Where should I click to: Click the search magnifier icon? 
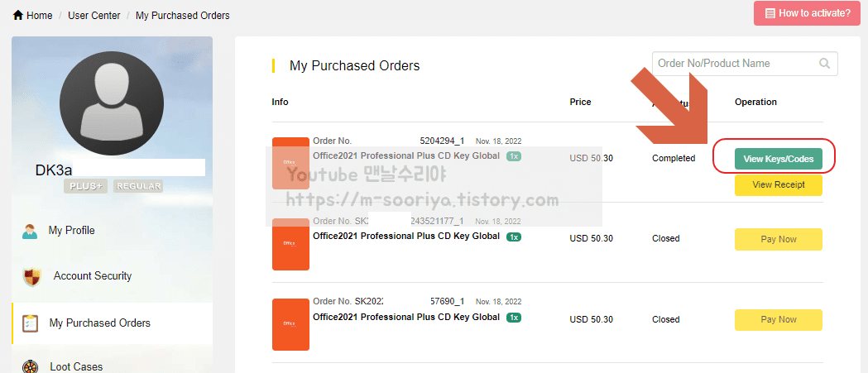(825, 64)
